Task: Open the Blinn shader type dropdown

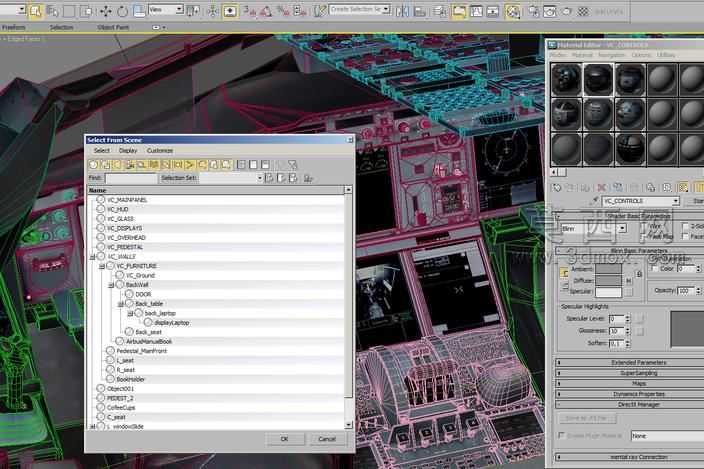Action: pyautogui.click(x=622, y=228)
